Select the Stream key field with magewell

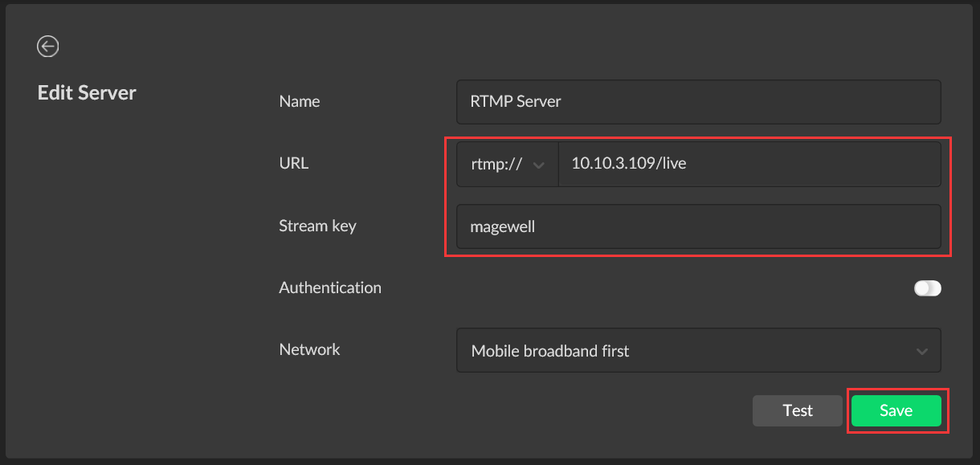[x=698, y=226]
